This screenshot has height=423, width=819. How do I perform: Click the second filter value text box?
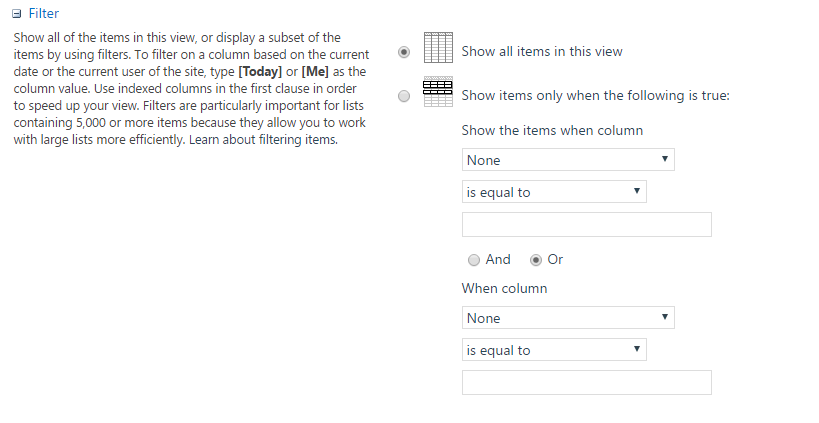pyautogui.click(x=587, y=383)
